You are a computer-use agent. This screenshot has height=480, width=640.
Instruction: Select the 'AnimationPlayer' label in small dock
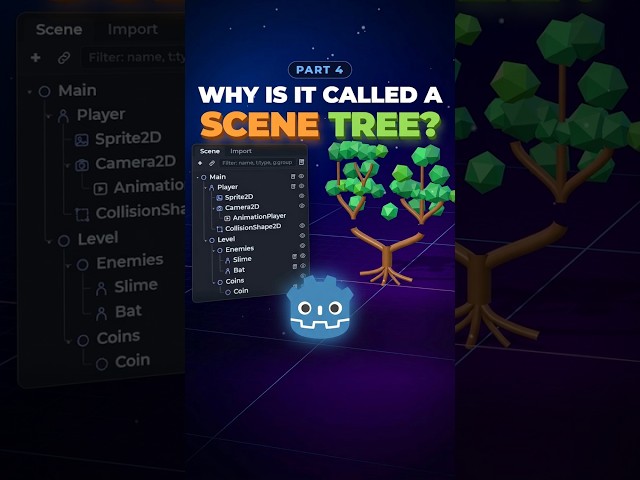click(259, 217)
